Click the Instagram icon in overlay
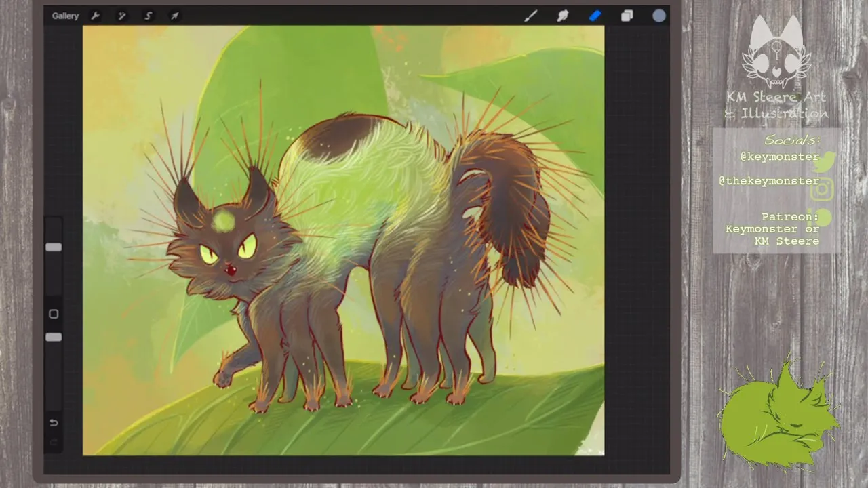Image resolution: width=868 pixels, height=488 pixels. pos(822,190)
